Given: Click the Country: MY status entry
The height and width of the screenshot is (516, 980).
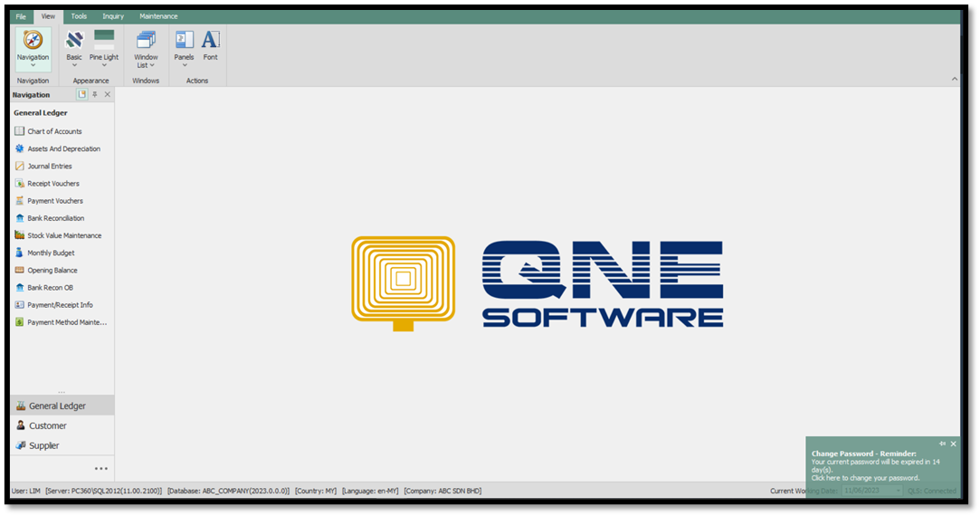Looking at the screenshot, I should coord(316,491).
